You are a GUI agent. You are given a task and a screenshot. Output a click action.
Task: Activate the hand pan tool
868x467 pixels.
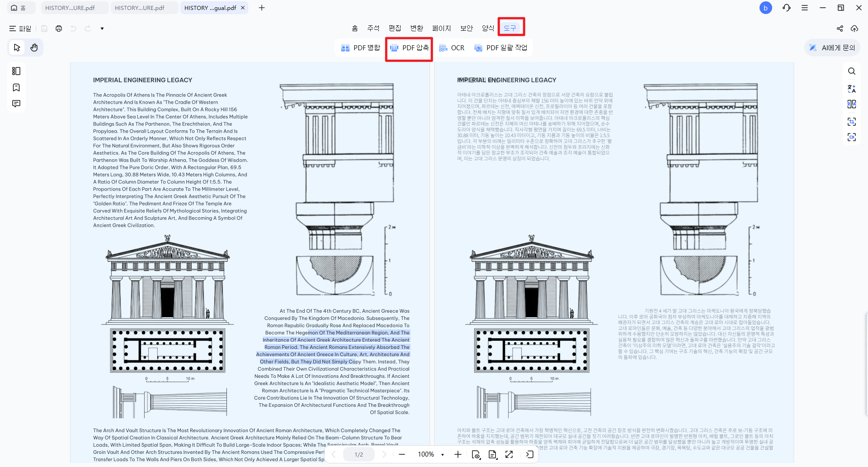pyautogui.click(x=34, y=48)
